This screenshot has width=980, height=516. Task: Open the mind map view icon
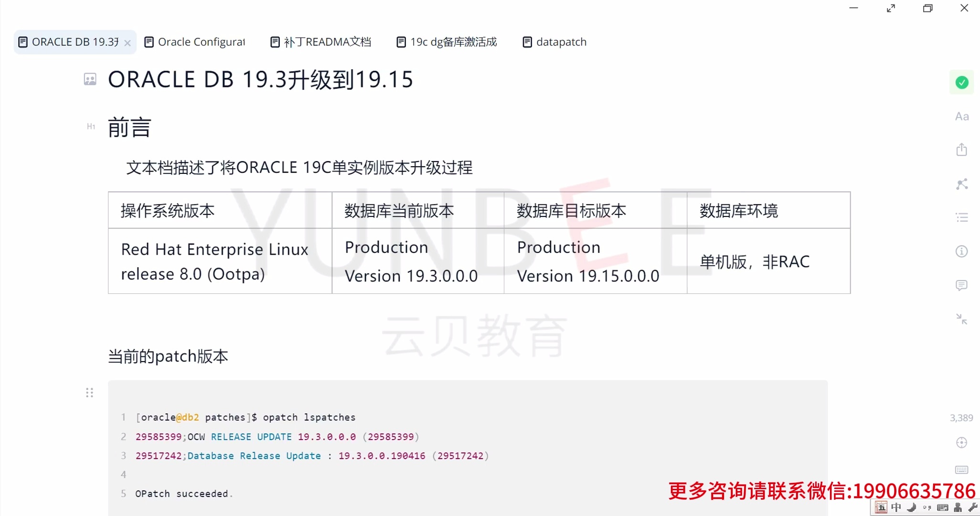962,184
